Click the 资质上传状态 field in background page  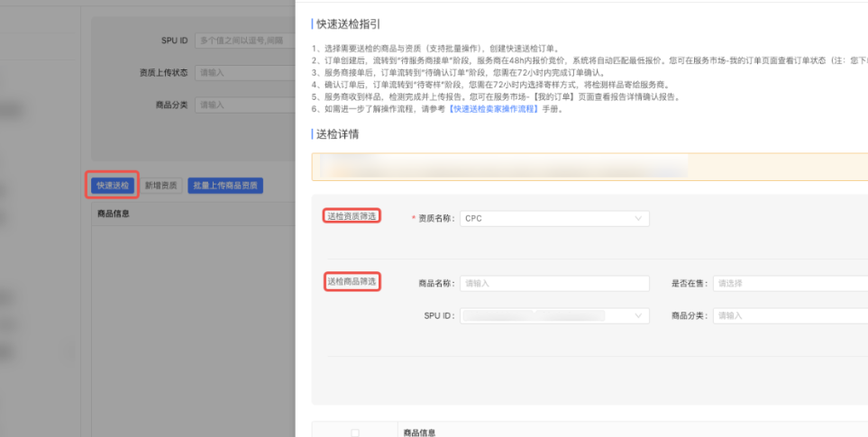(x=245, y=72)
